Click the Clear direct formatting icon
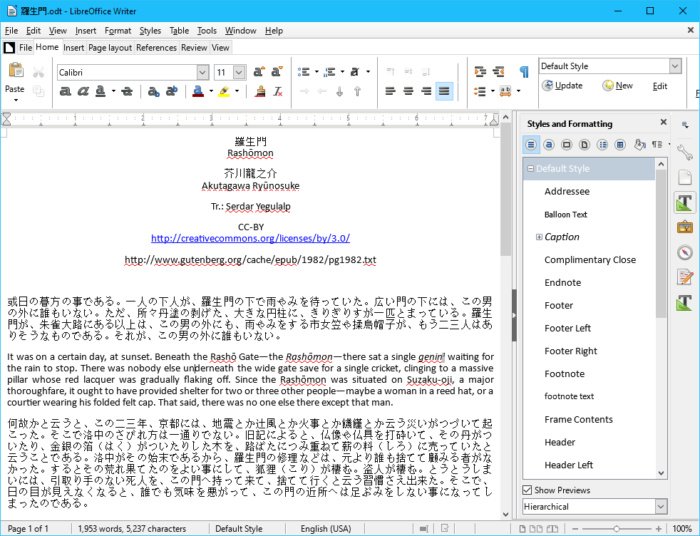This screenshot has width=700, height=536. click(x=278, y=91)
